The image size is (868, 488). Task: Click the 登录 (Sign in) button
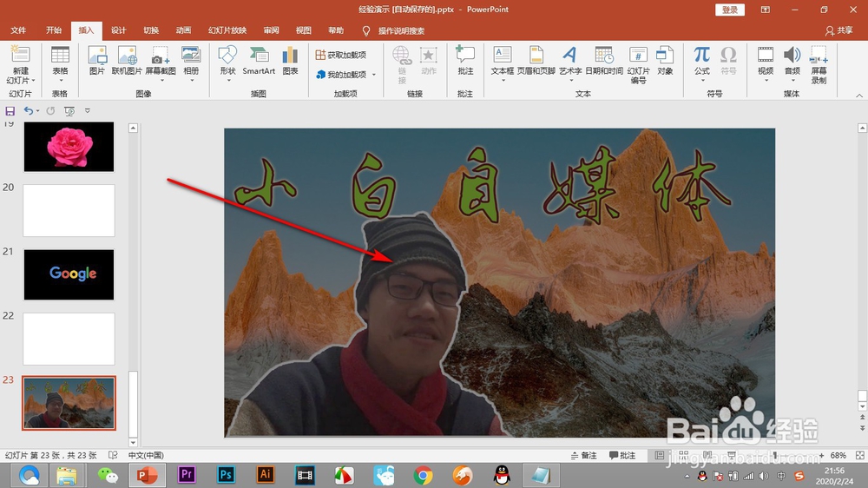[730, 10]
